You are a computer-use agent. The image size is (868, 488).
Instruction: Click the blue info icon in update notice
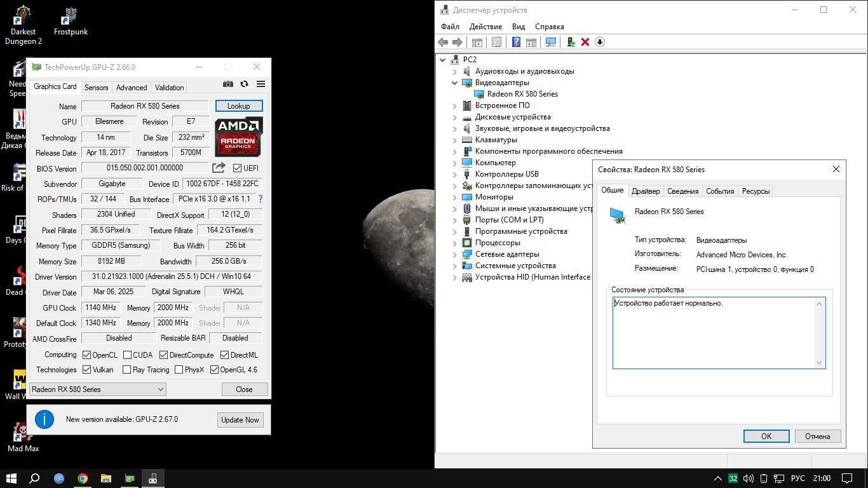(x=44, y=419)
